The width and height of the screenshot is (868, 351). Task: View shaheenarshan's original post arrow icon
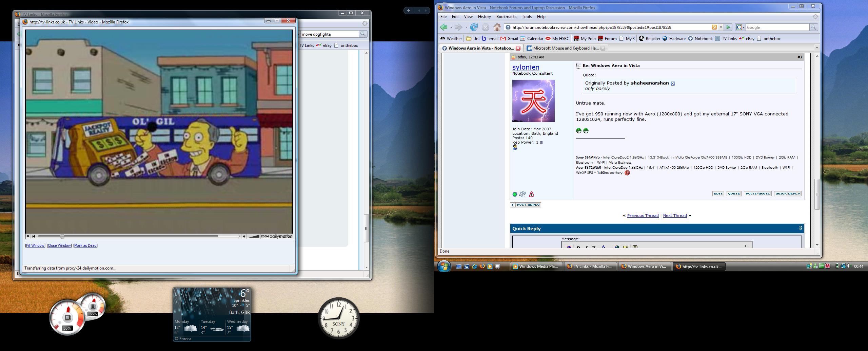673,84
